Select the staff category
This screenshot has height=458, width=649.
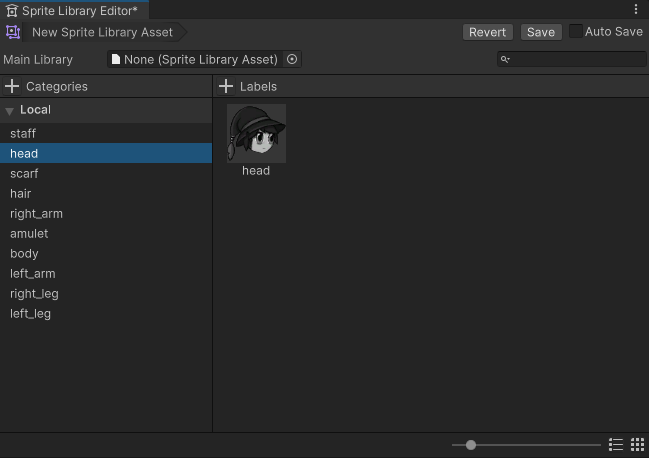tap(23, 134)
